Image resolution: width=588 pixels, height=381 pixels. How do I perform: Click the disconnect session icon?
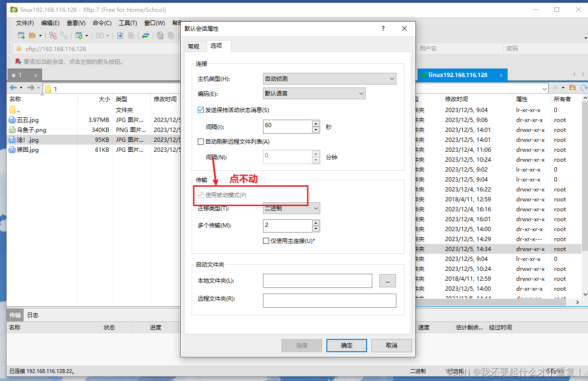54,35
